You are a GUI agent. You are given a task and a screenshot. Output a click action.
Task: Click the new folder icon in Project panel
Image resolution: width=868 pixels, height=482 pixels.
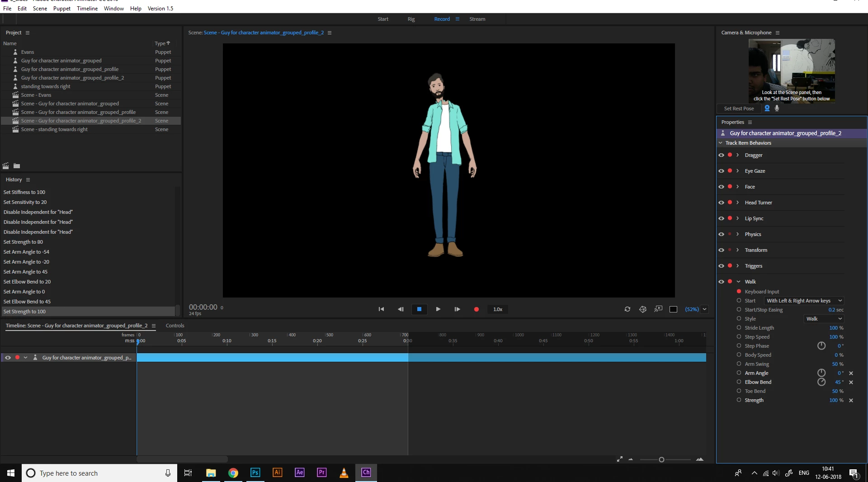pyautogui.click(x=17, y=166)
